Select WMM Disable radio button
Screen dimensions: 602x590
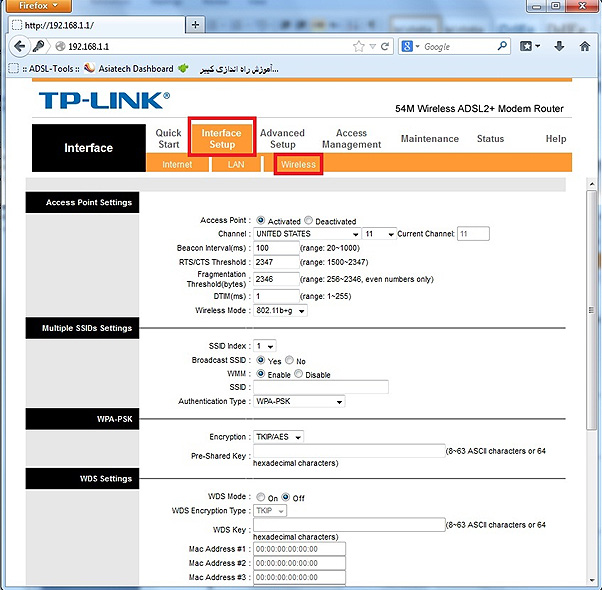tap(298, 374)
